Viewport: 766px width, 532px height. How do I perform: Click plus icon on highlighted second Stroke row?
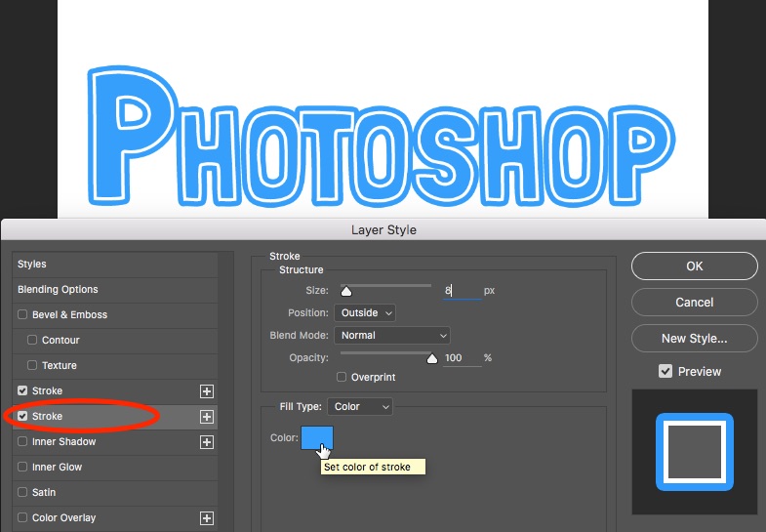tap(207, 417)
